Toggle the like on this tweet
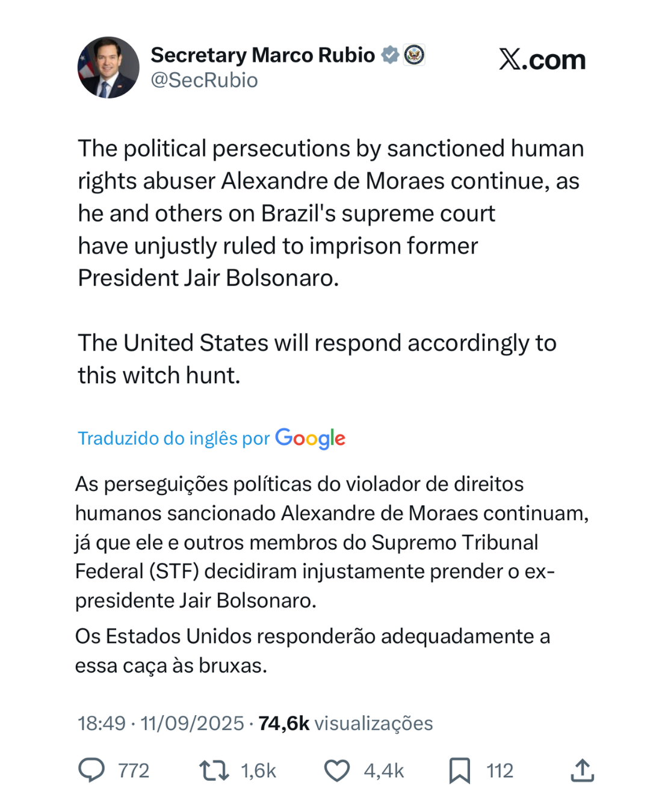This screenshot has height=812, width=650. coord(338,770)
